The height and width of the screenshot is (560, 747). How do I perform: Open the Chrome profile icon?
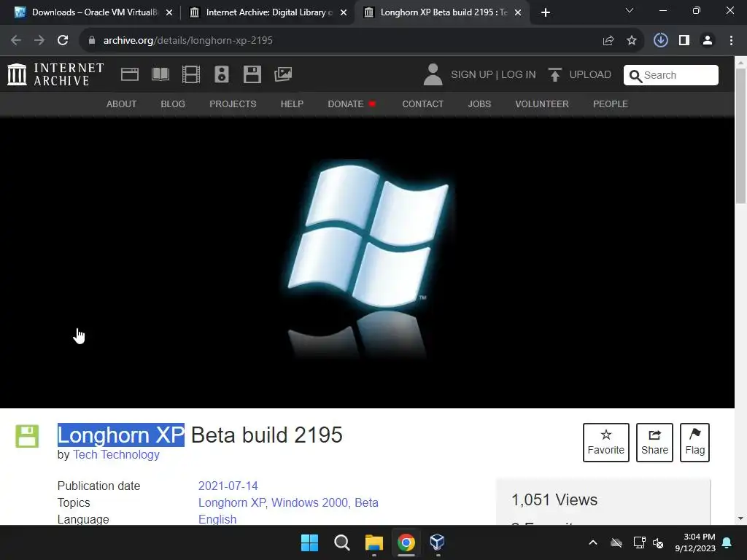click(708, 41)
